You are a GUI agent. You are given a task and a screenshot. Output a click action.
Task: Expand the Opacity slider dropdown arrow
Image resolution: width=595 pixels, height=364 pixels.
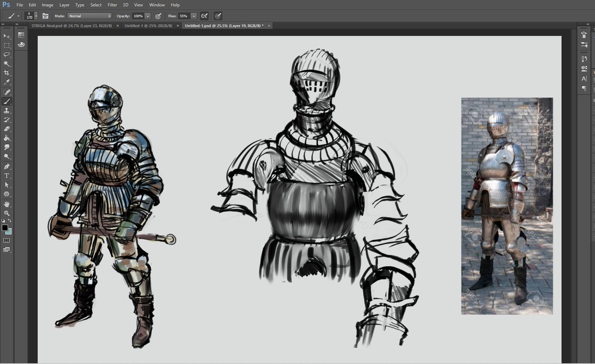click(148, 16)
